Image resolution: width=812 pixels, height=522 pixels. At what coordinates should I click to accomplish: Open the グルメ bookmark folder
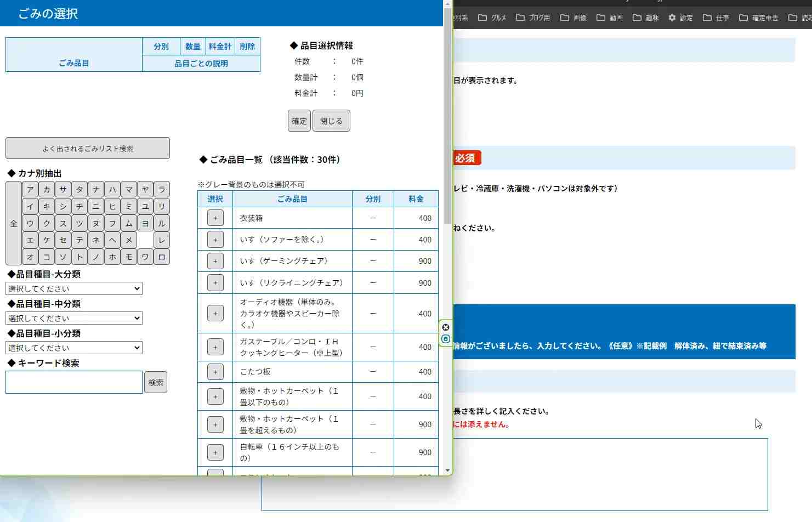[x=492, y=18]
